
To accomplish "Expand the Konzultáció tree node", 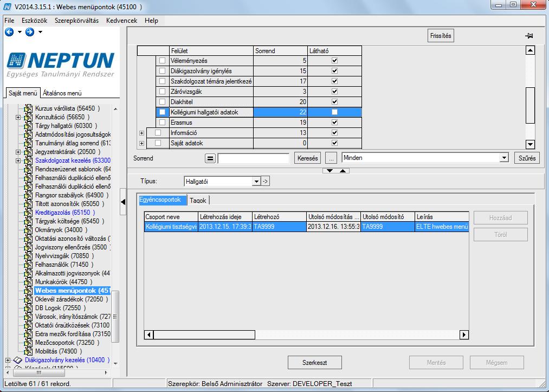I will pos(18,117).
